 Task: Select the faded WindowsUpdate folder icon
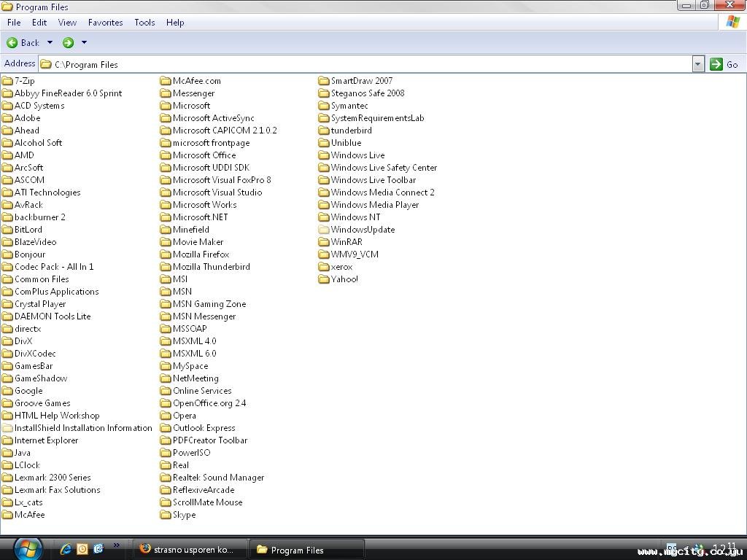[323, 230]
